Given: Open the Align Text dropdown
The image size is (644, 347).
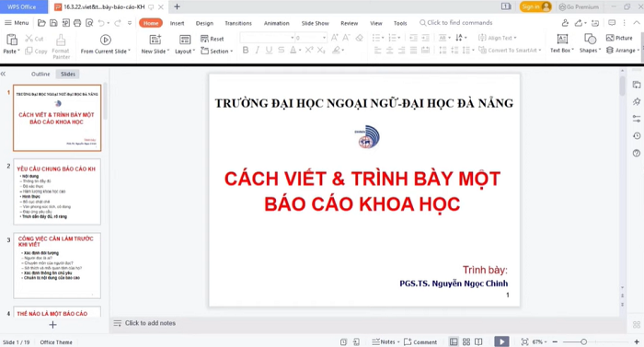Looking at the screenshot, I should click(x=498, y=38).
